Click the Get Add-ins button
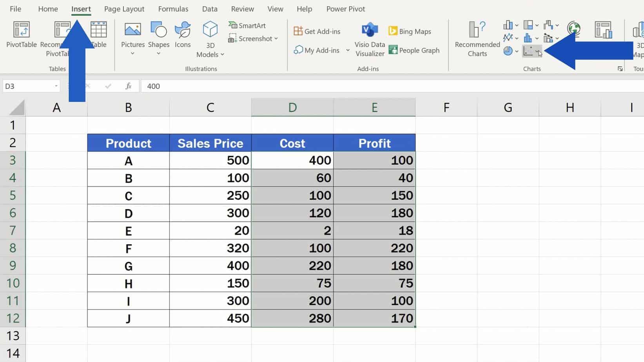644x362 pixels. point(317,31)
